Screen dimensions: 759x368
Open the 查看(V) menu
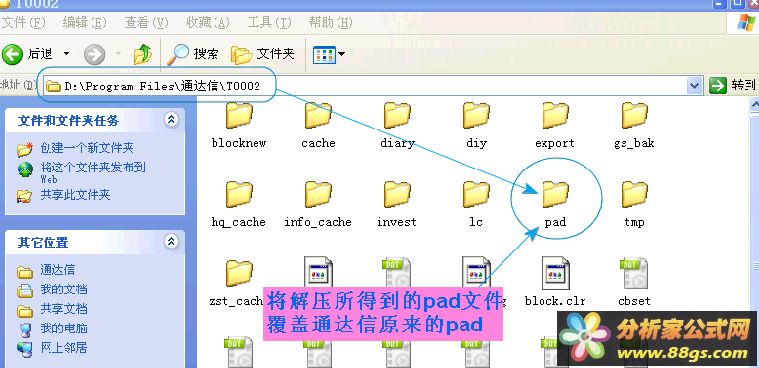146,22
